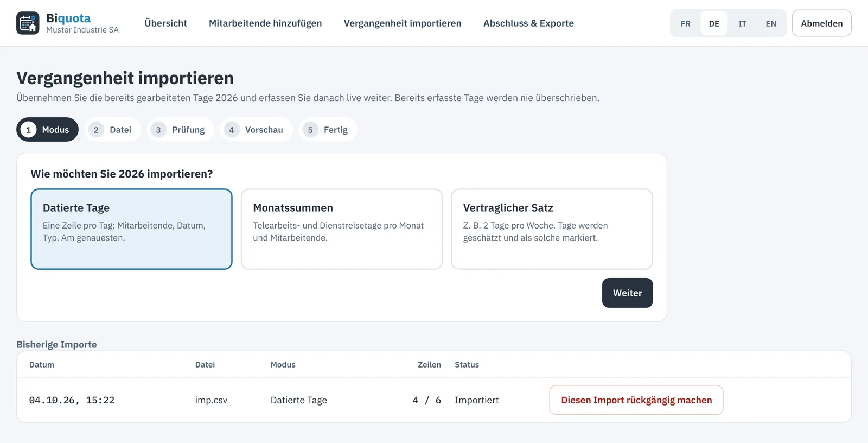Viewport: 868px width, 443px height.
Task: Jump to step 2 Datei
Action: point(112,130)
